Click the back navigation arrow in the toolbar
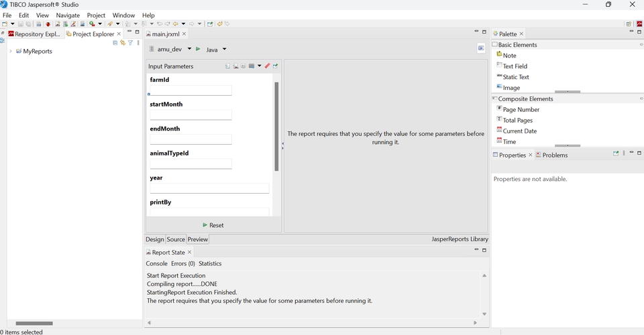This screenshot has height=335, width=644. pos(176,23)
